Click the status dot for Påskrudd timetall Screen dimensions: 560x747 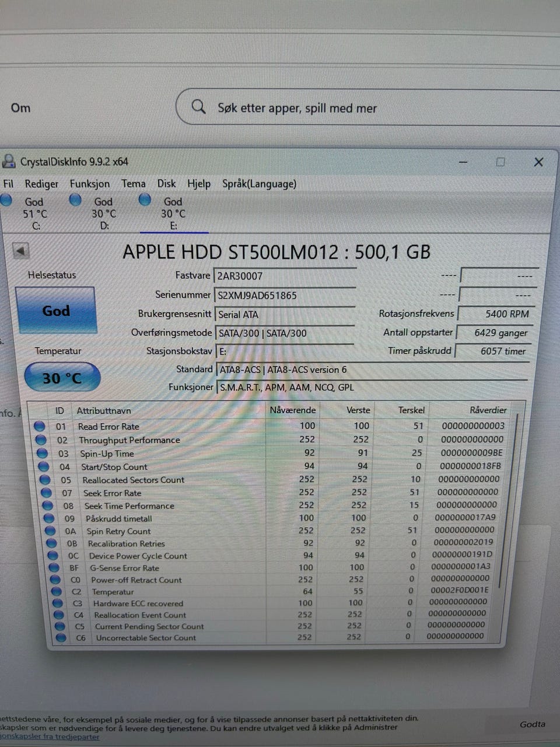49,518
